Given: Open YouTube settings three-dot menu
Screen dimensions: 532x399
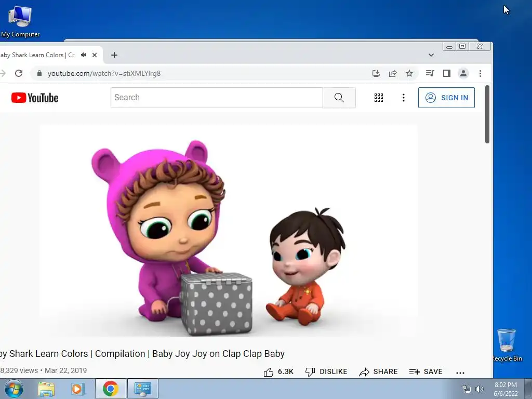Looking at the screenshot, I should pos(403,98).
